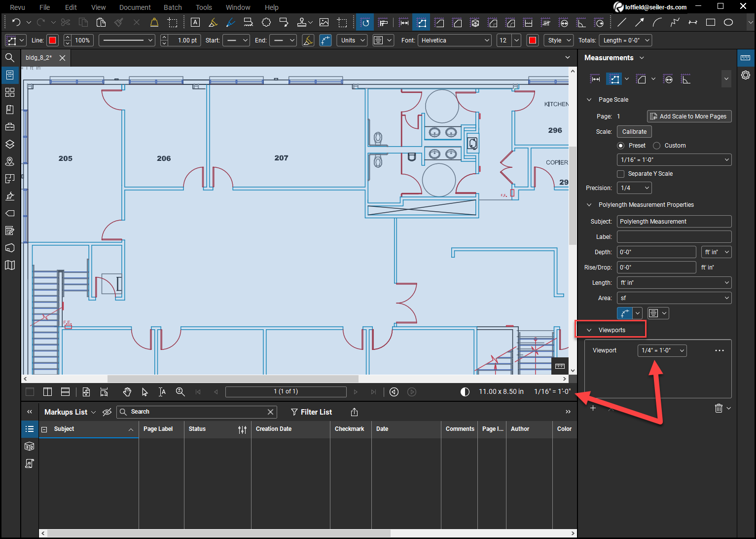
Task: Click the delete viewport trash icon
Action: tap(719, 408)
